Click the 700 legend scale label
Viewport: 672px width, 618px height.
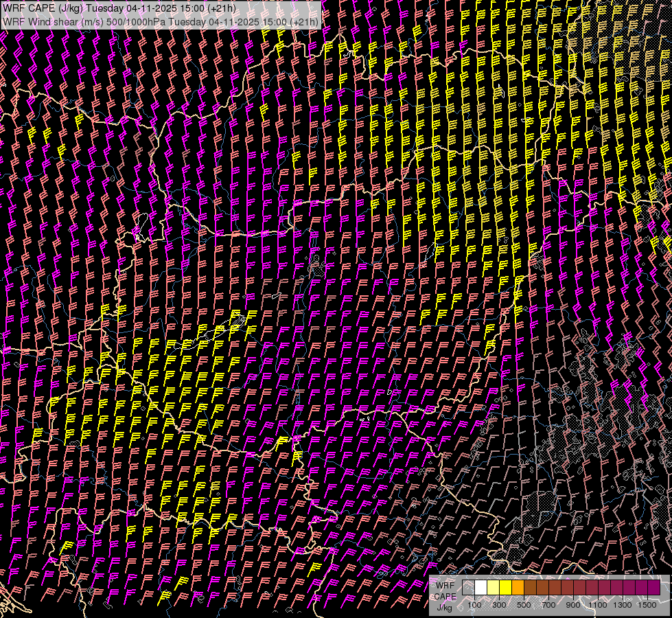[x=548, y=605]
